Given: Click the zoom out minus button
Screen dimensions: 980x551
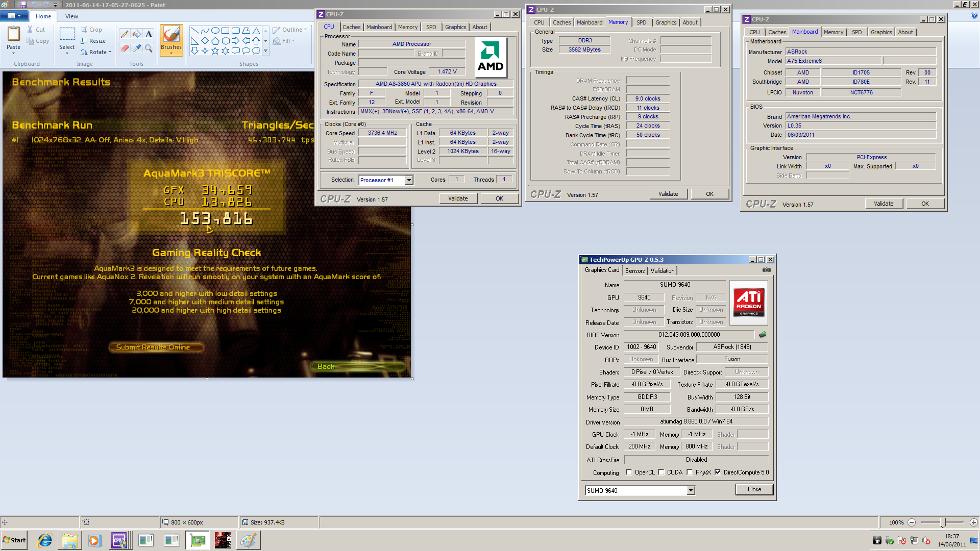Looking at the screenshot, I should [912, 522].
